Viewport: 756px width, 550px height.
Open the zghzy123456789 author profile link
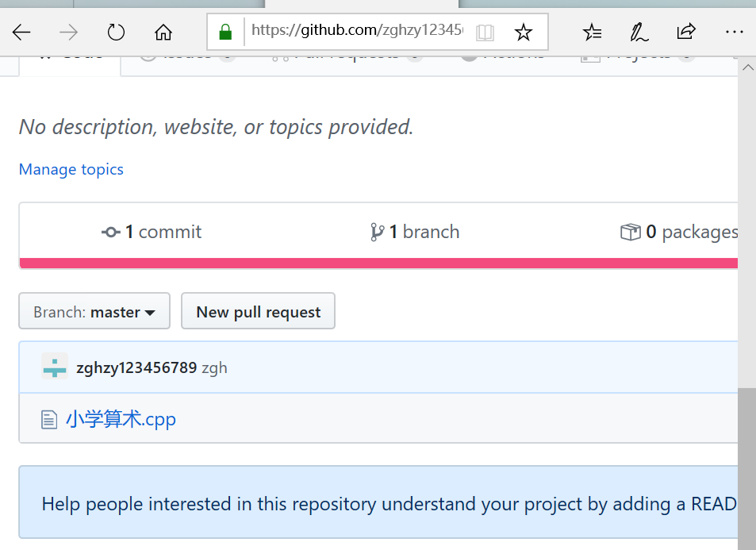(x=136, y=367)
